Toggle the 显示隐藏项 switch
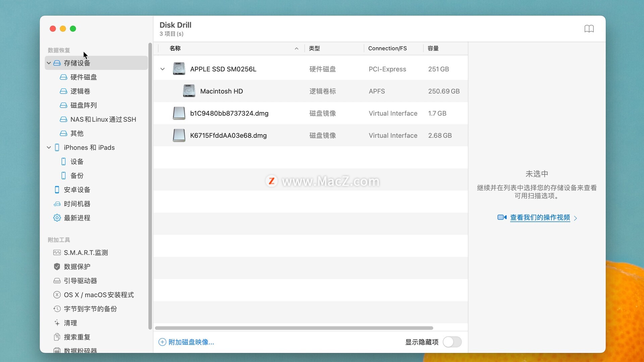This screenshot has width=644, height=362. pyautogui.click(x=452, y=342)
